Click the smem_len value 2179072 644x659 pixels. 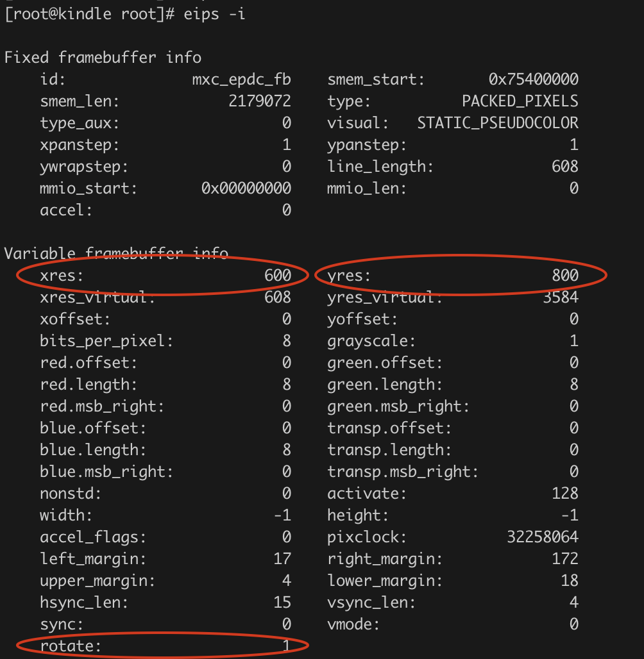259,101
